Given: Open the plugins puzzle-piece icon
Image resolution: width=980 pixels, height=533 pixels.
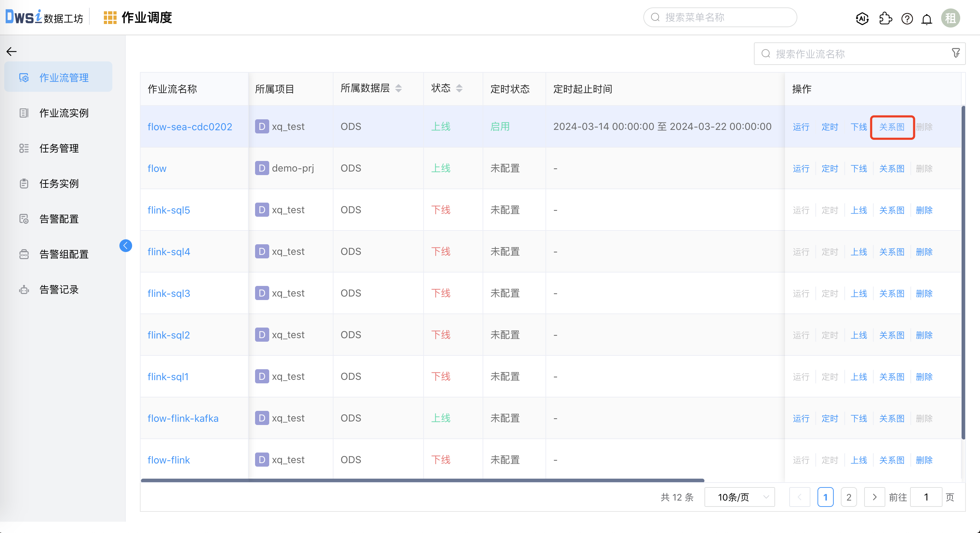Looking at the screenshot, I should 885,18.
